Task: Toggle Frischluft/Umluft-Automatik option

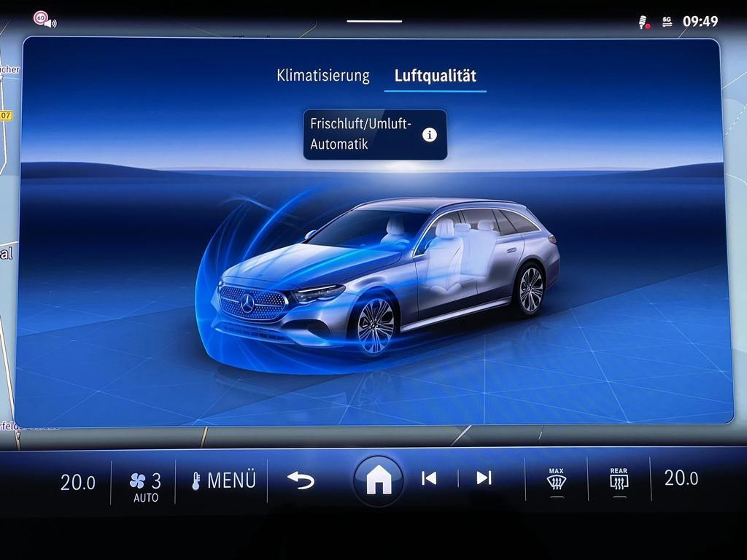Action: [375, 135]
